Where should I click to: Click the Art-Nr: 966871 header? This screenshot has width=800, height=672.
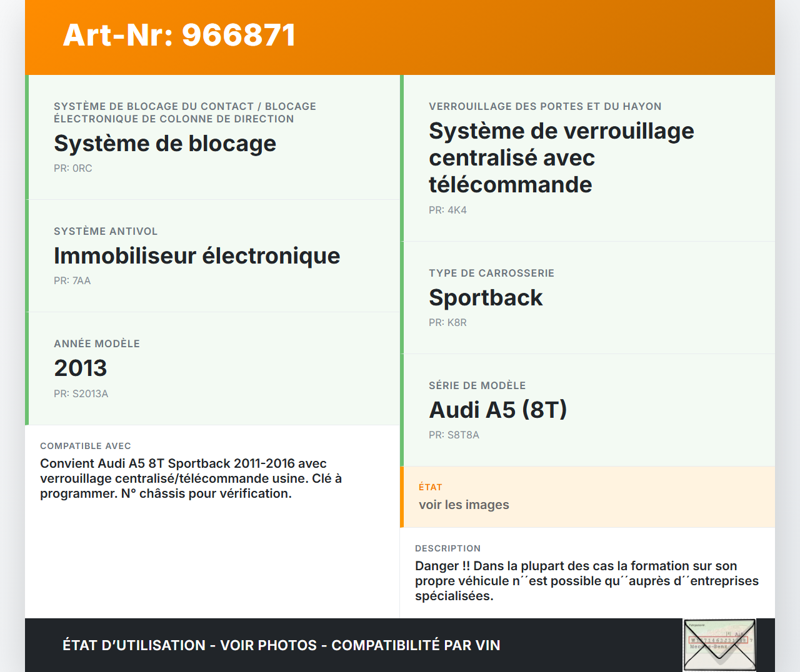coord(179,36)
